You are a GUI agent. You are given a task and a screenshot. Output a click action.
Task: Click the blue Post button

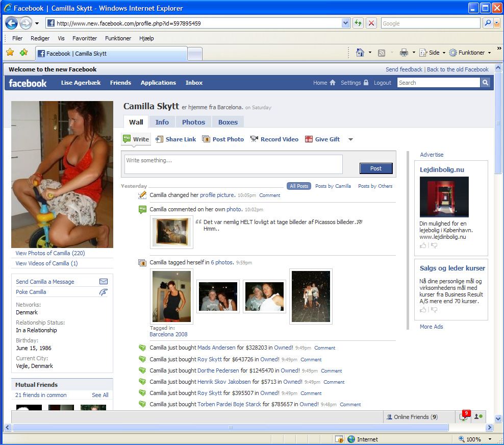point(375,168)
